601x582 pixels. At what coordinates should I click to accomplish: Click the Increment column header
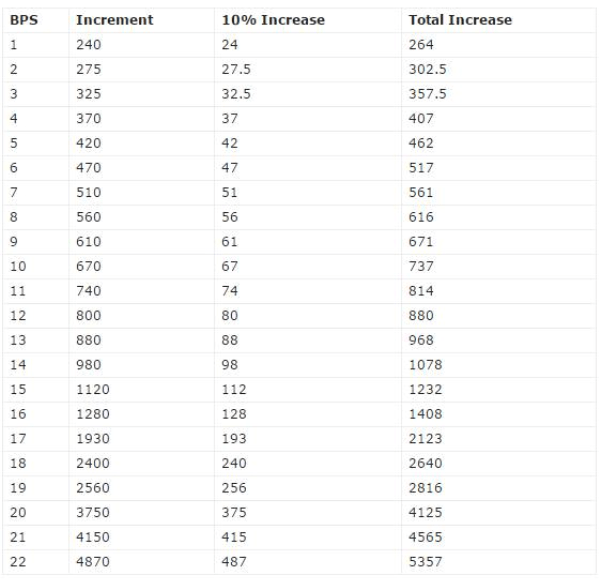coord(115,20)
